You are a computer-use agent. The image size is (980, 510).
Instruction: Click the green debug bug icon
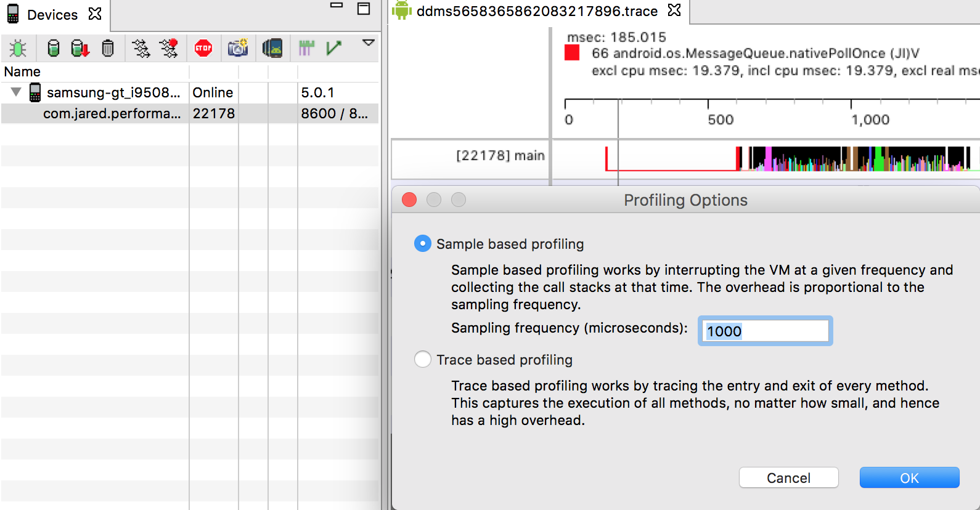click(x=18, y=48)
